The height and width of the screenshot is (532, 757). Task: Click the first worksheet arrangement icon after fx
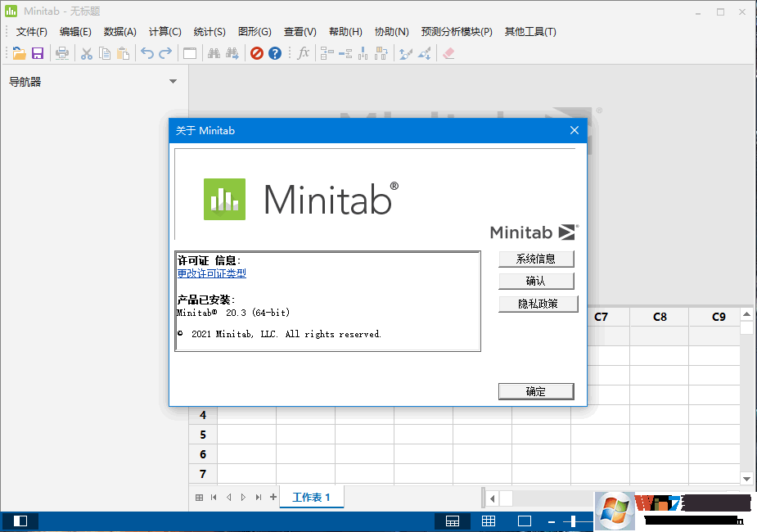pyautogui.click(x=327, y=53)
